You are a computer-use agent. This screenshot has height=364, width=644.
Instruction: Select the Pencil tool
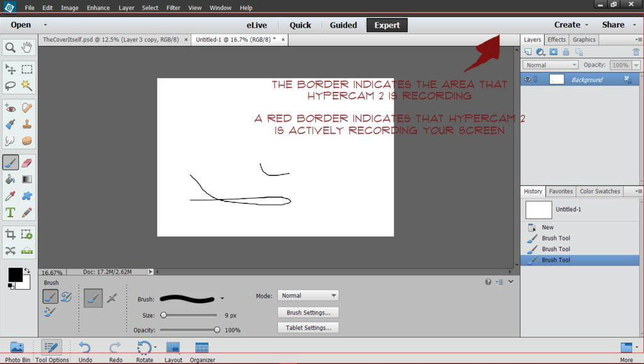point(26,212)
